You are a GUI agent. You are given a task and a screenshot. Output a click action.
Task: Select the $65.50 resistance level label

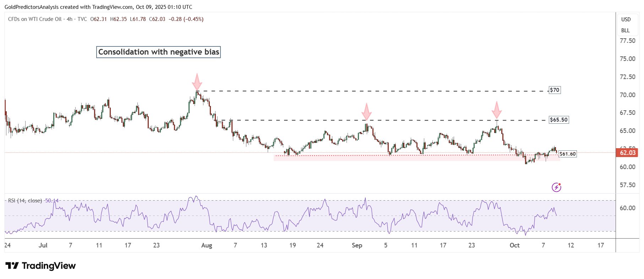(x=558, y=120)
